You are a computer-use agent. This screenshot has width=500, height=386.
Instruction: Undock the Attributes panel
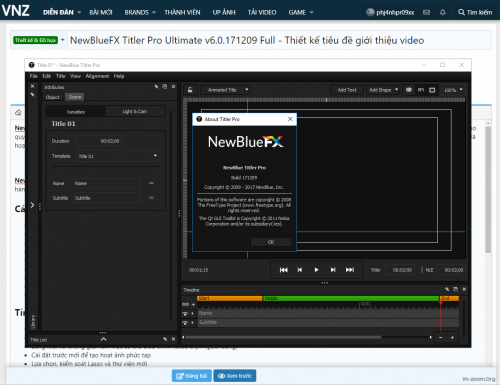[165, 87]
